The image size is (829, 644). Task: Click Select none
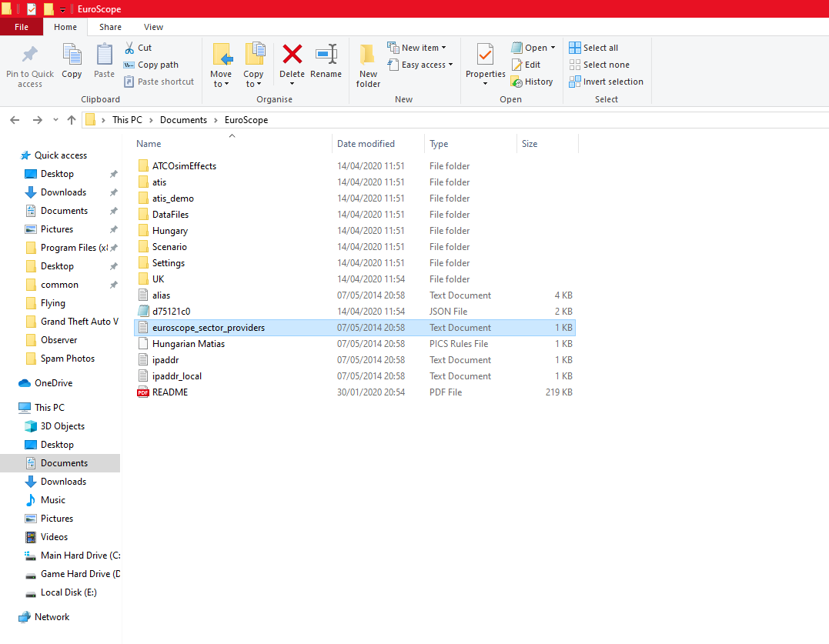[x=600, y=64]
